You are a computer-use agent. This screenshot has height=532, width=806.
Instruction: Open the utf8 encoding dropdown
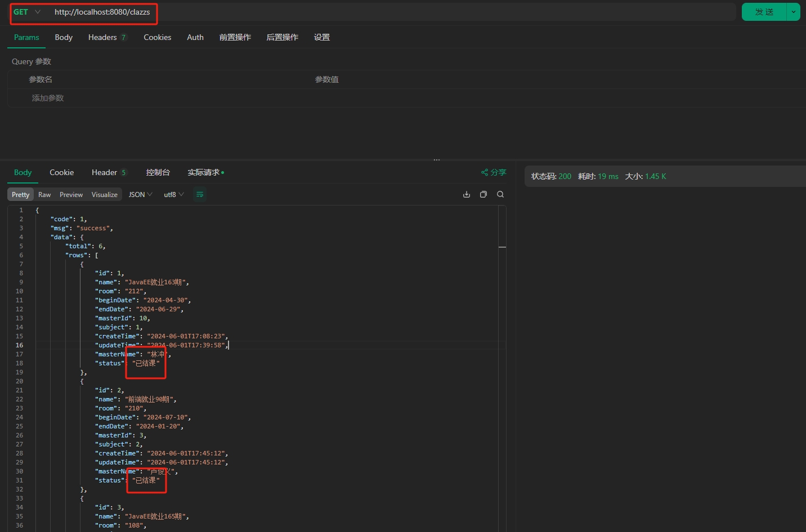pyautogui.click(x=173, y=195)
